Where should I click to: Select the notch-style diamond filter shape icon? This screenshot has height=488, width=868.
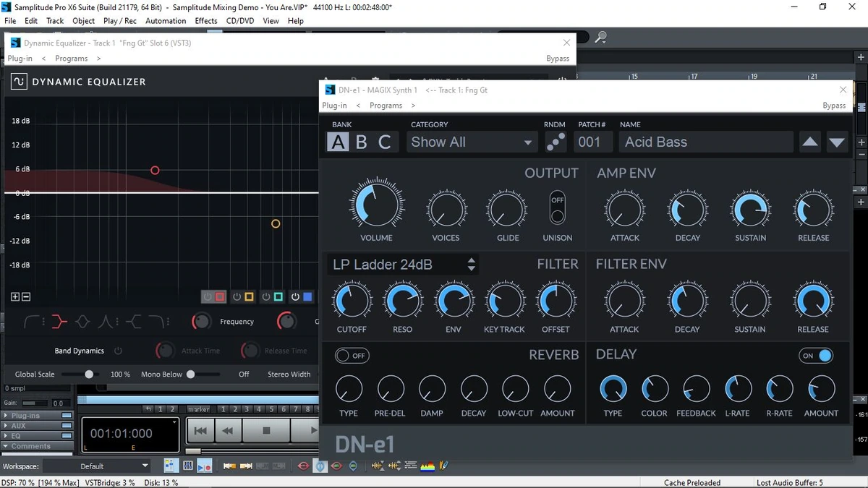pyautogui.click(x=83, y=321)
